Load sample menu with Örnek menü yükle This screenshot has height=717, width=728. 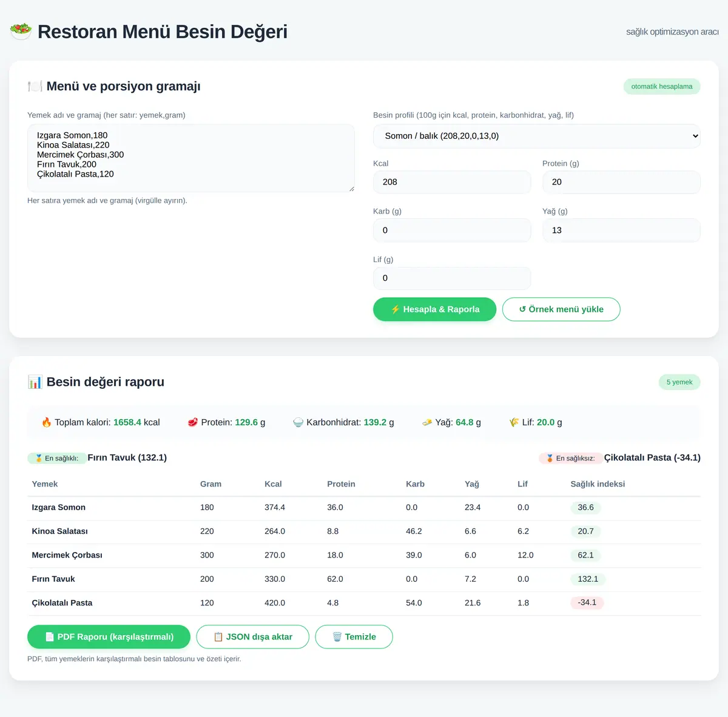click(561, 309)
